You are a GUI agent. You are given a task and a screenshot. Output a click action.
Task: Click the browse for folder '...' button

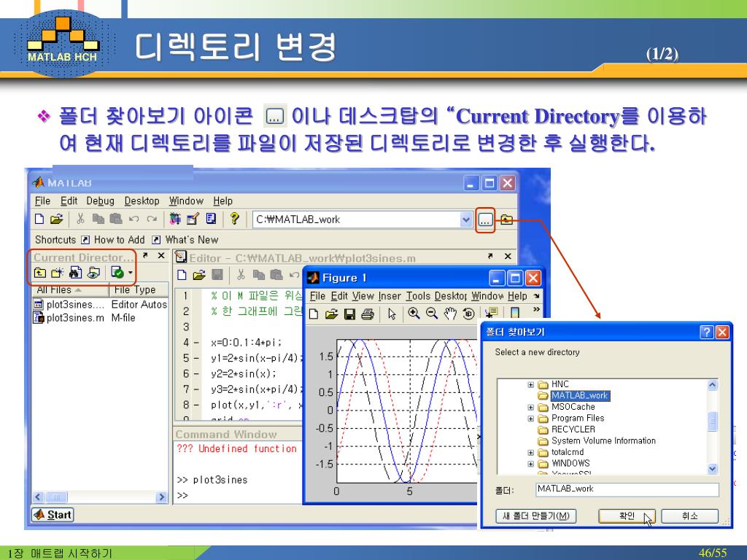point(485,220)
